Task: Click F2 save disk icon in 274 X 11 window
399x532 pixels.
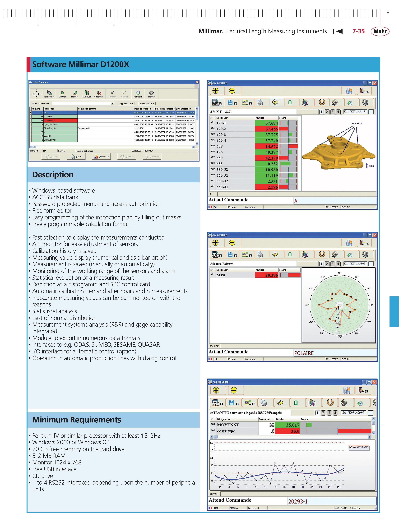Action: point(232,102)
